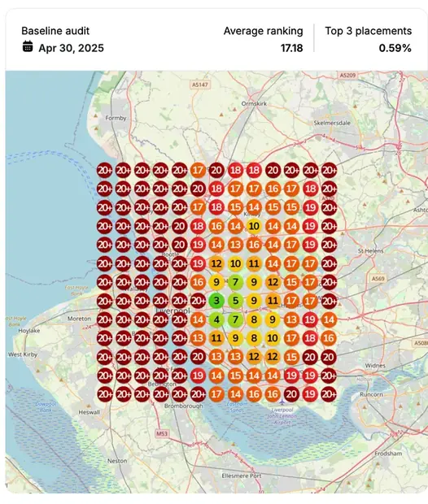Image resolution: width=428 pixels, height=504 pixels.
Task: Click the calendar icon beside Apr 30, 2025
Action: click(28, 46)
